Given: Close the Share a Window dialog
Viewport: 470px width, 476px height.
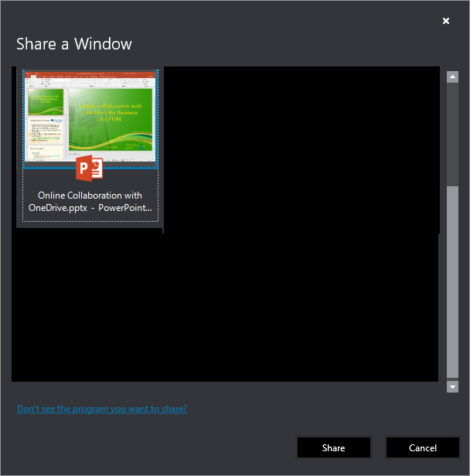Looking at the screenshot, I should tap(446, 21).
